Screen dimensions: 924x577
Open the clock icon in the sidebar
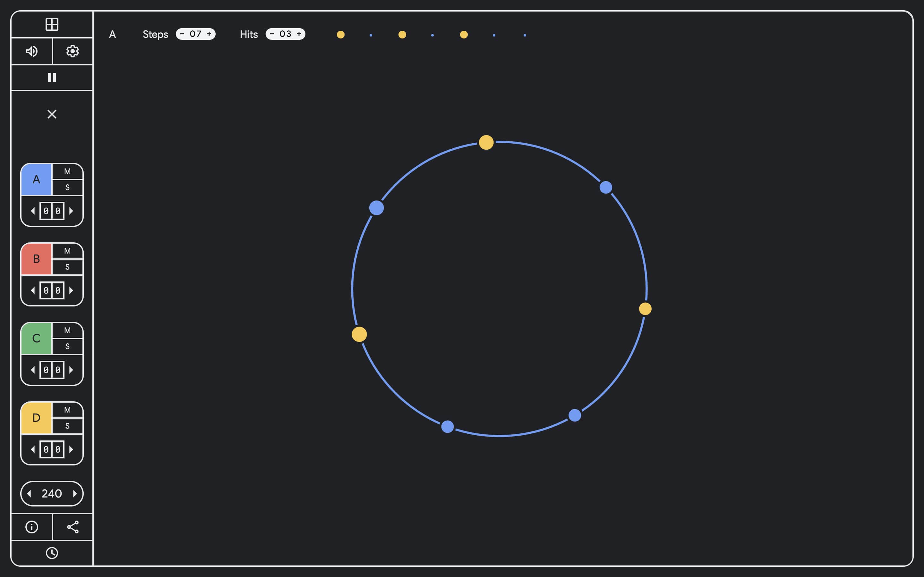pyautogui.click(x=52, y=553)
